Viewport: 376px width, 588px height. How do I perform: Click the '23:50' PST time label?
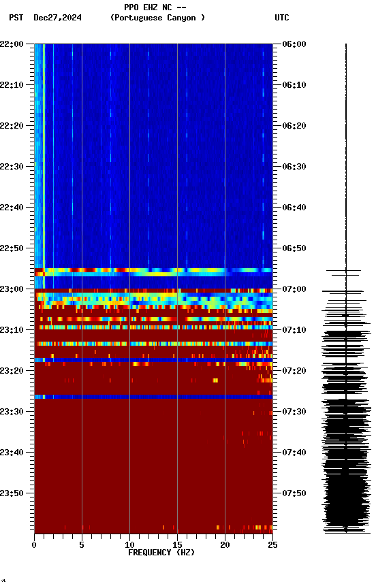coord(12,493)
